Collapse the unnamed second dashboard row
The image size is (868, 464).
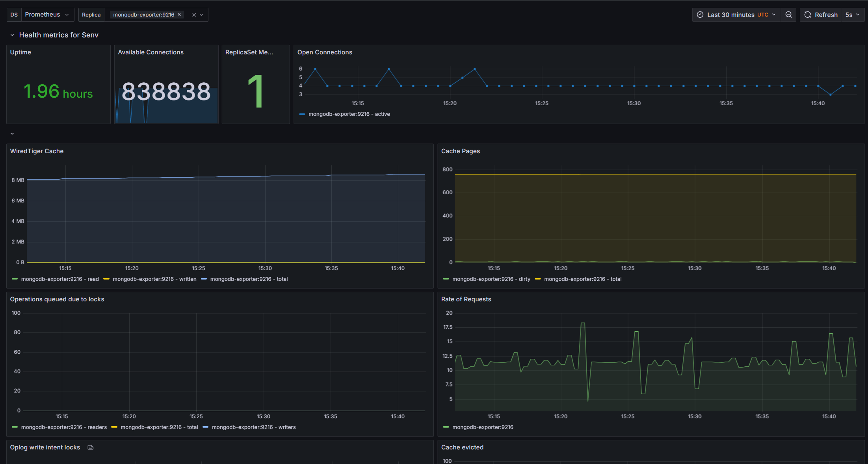tap(12, 134)
